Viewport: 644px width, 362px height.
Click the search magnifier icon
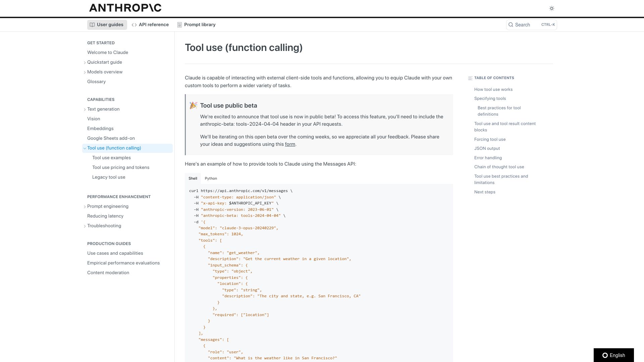tap(511, 25)
